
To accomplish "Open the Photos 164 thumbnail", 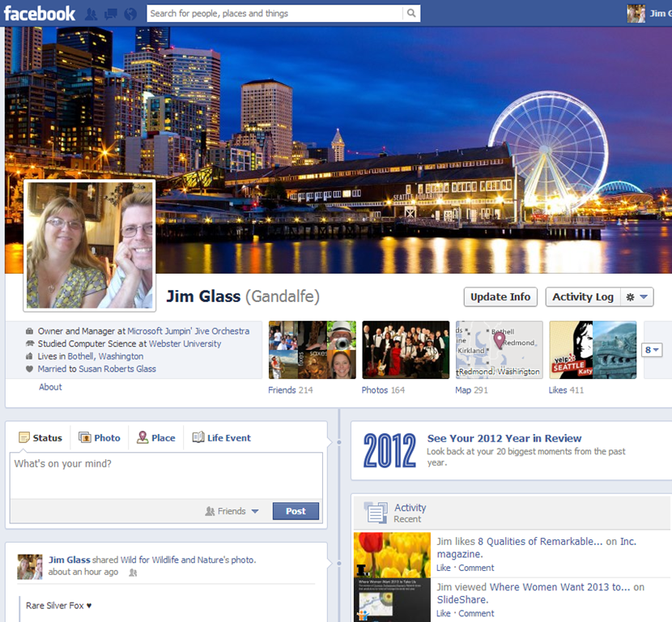I will point(406,350).
